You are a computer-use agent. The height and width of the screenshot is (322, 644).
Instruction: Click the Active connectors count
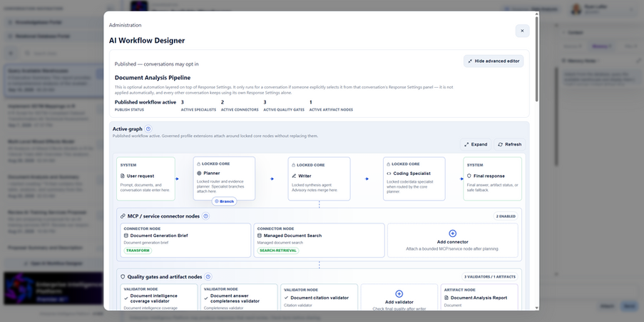click(x=223, y=102)
